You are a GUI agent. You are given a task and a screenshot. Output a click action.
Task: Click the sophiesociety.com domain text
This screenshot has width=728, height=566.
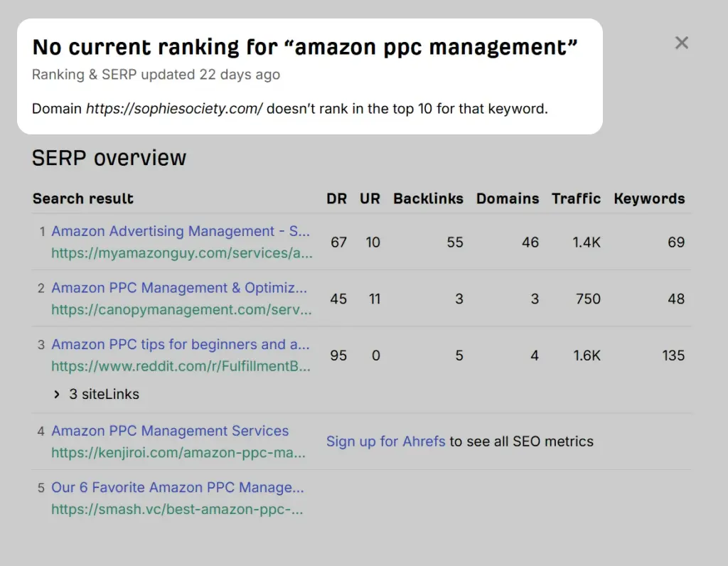[x=174, y=110]
